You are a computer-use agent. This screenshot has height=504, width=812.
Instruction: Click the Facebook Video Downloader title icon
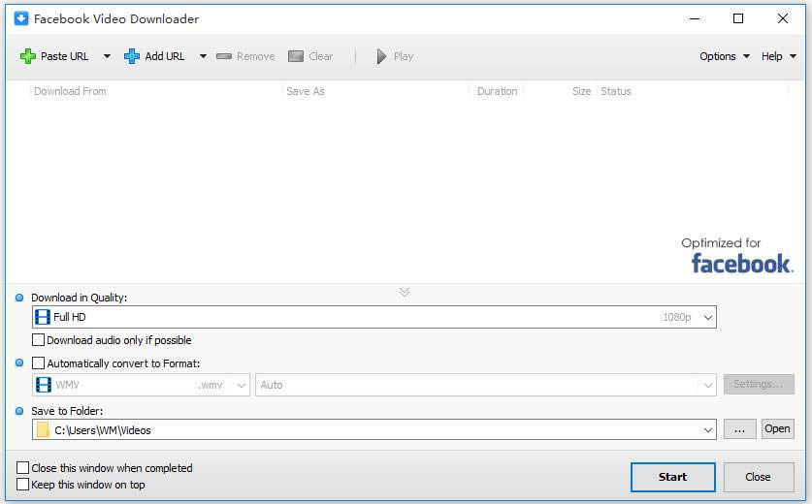[21, 18]
